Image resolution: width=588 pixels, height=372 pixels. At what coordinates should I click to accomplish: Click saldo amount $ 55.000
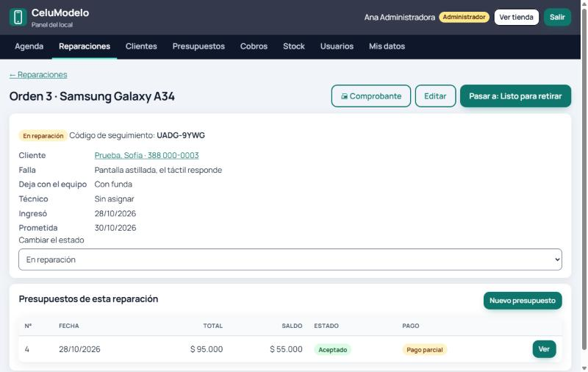[x=286, y=349]
